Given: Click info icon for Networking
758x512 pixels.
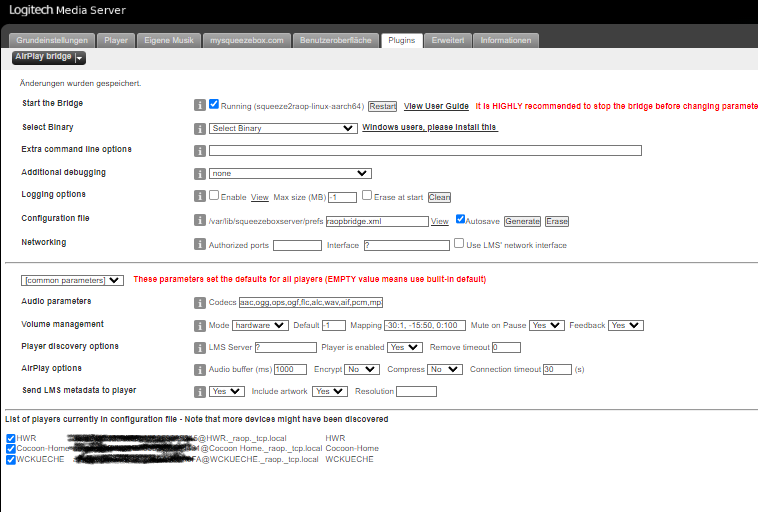Looking at the screenshot, I should tap(200, 244).
